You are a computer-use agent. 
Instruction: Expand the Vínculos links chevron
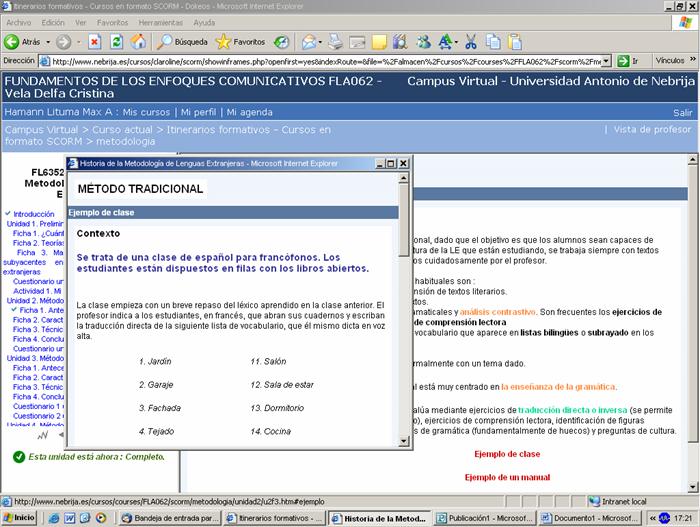[x=692, y=59]
